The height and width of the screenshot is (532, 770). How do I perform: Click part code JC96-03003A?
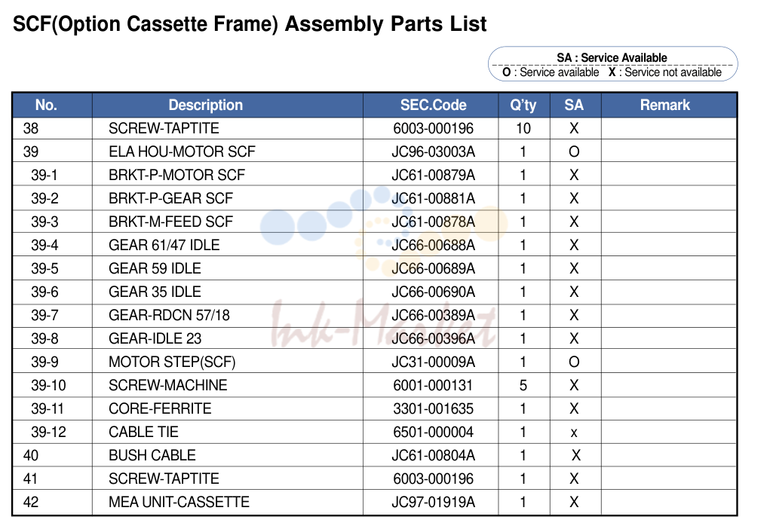[x=433, y=151]
